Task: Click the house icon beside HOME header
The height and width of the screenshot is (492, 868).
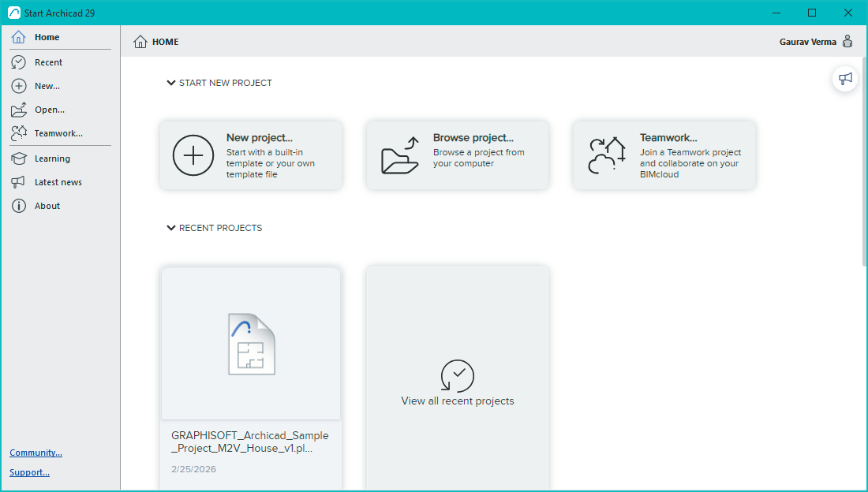Action: [x=140, y=42]
